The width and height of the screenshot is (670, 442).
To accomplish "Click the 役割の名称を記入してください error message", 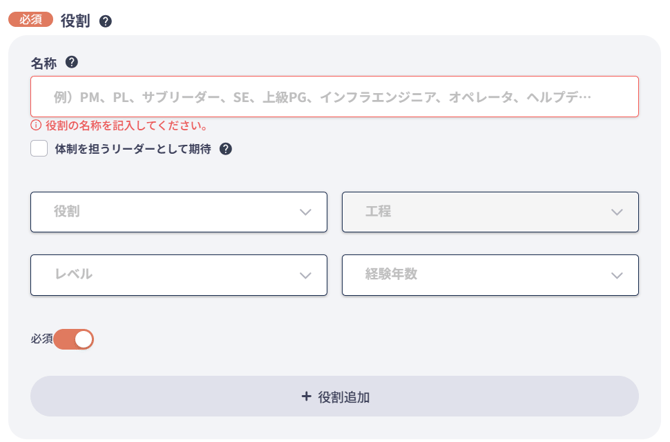I will click(x=126, y=125).
